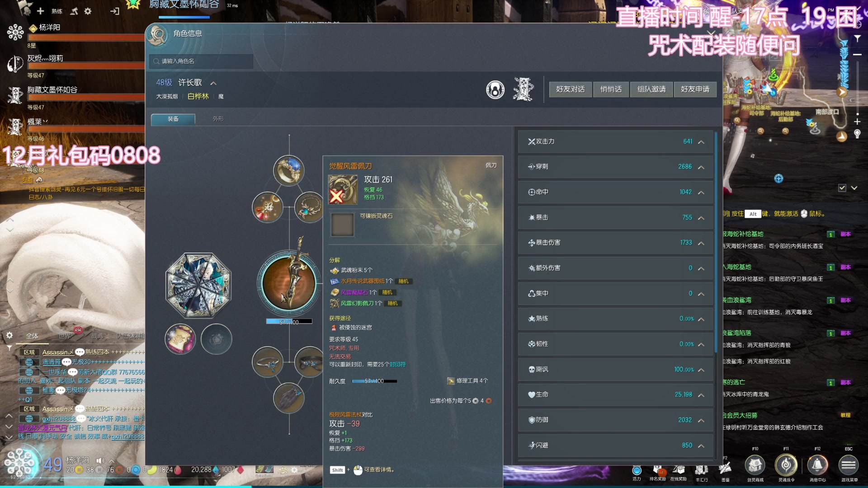Open 丰汇行 marketplace icon

point(702,472)
